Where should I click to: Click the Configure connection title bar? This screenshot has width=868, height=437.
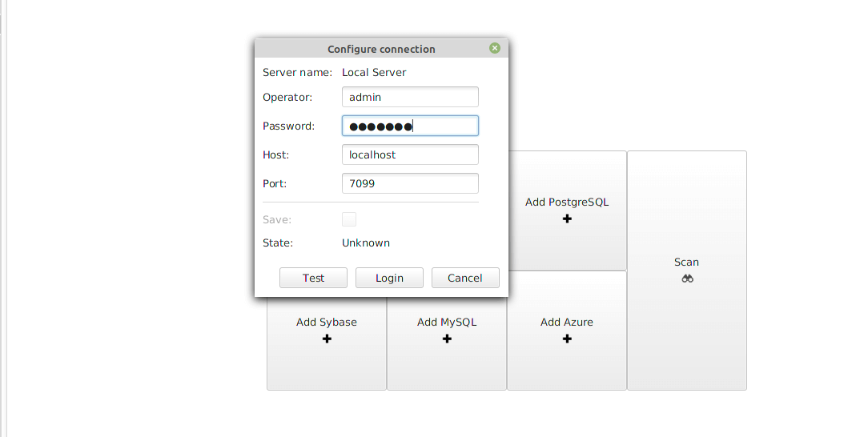tap(381, 49)
